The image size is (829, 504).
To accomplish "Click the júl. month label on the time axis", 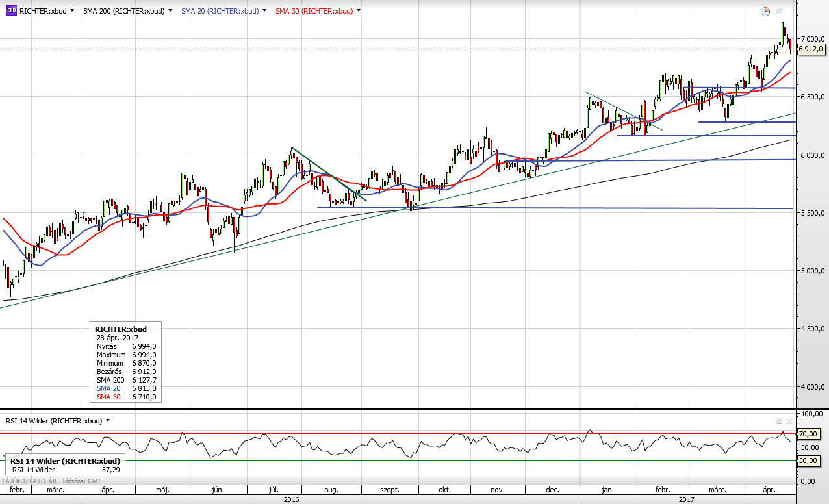I will 274,490.
